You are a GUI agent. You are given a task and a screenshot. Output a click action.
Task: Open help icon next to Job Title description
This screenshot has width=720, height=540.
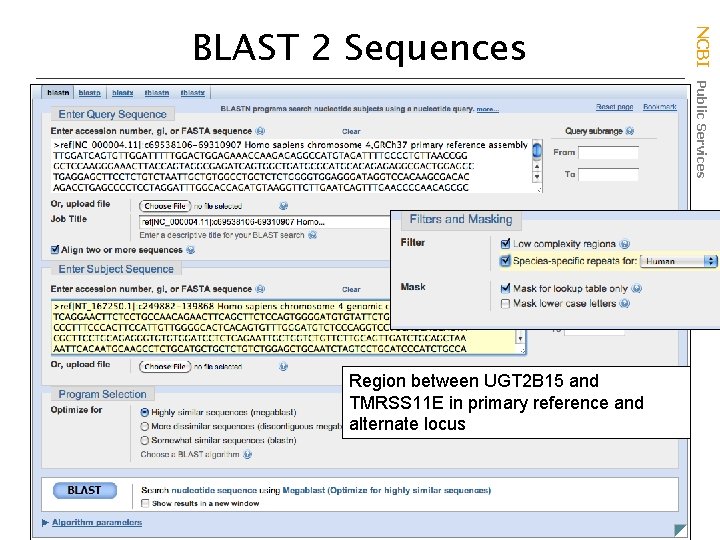[312, 235]
